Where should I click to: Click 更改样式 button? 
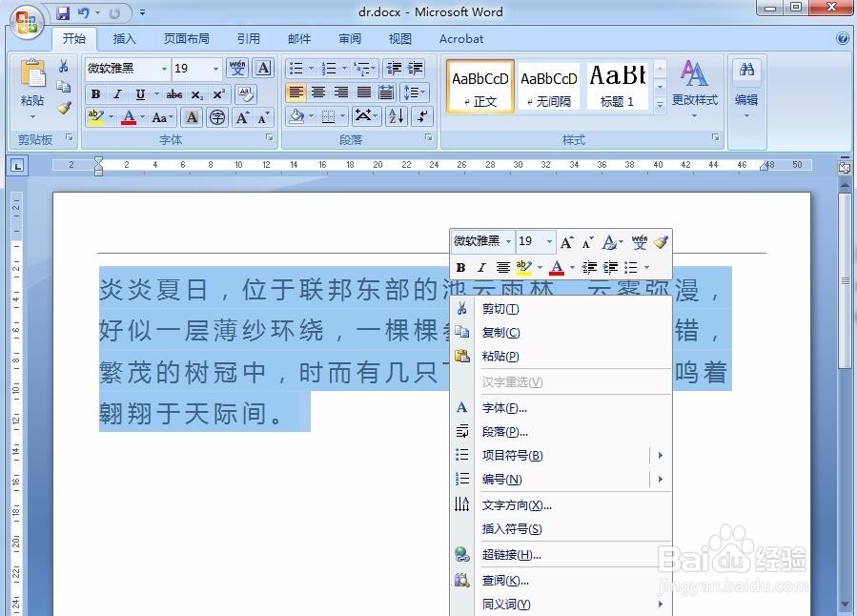tap(694, 89)
